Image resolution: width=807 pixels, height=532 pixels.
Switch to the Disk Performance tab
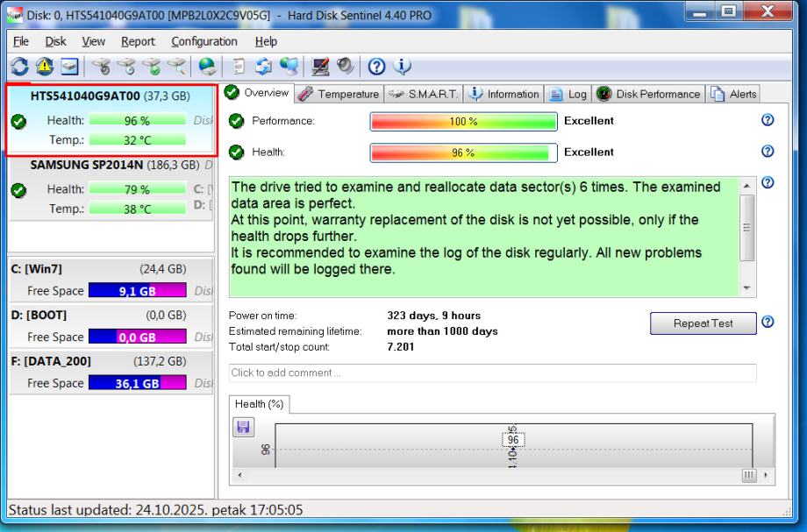coord(648,94)
